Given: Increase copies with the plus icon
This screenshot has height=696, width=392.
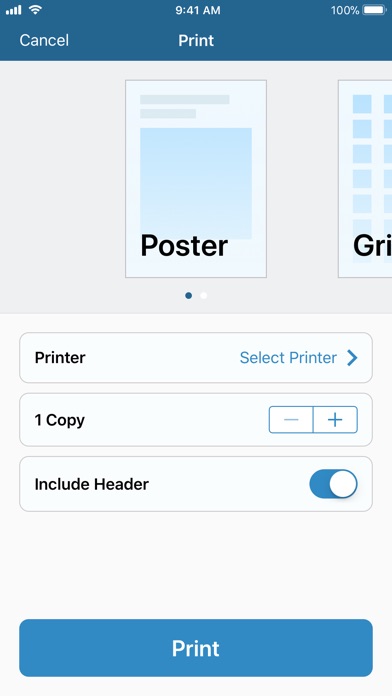Looking at the screenshot, I should click(x=335, y=419).
